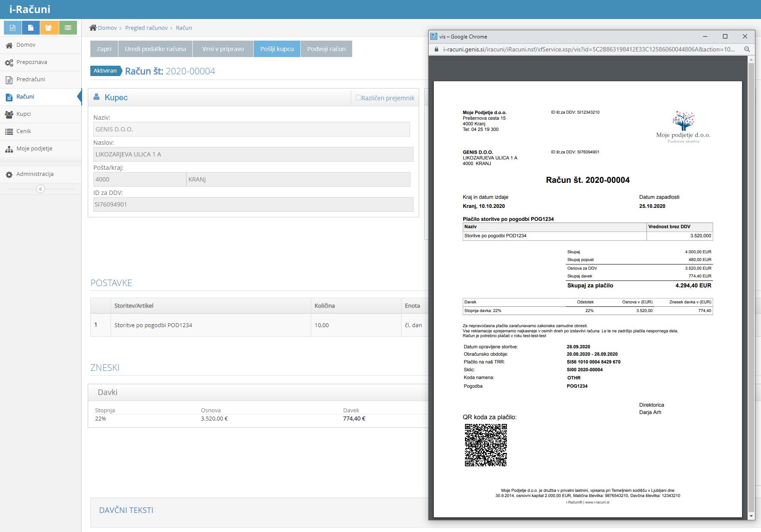The image size is (761, 532).
Task: Click the Zapri button
Action: [104, 49]
